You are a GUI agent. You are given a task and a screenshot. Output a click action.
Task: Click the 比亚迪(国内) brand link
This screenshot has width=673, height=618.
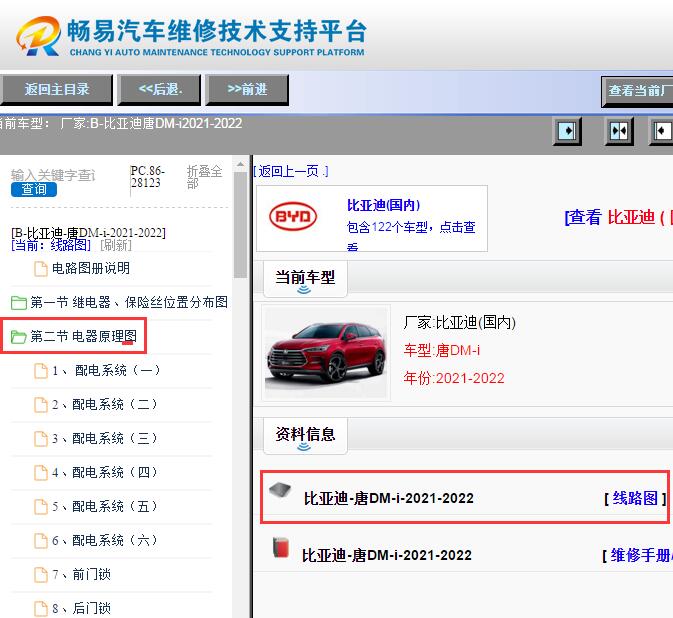coord(384,206)
